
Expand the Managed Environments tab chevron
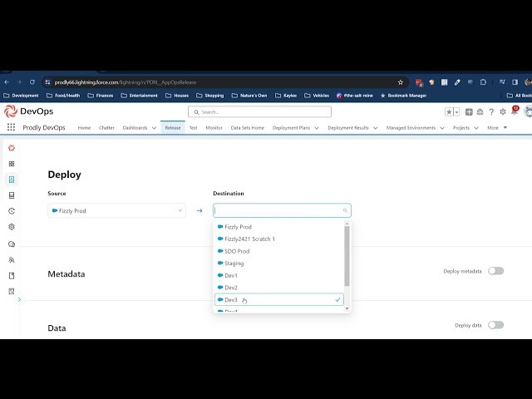(442, 128)
